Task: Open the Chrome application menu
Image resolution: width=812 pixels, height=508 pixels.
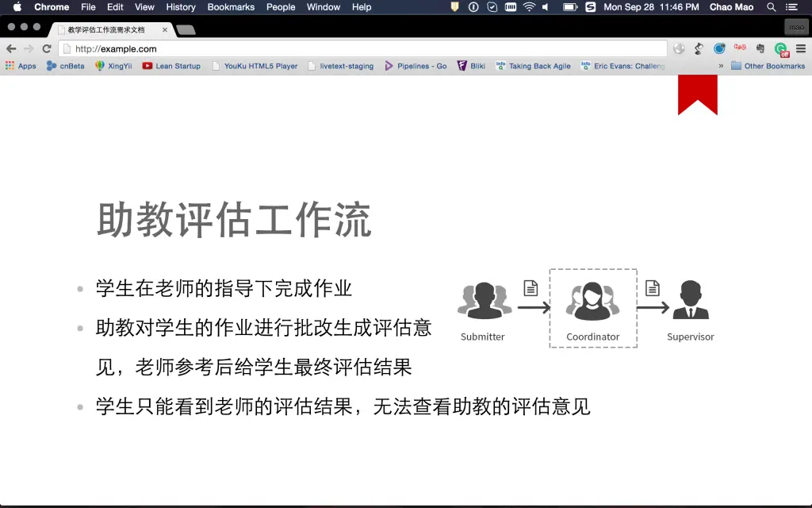Action: (52, 6)
